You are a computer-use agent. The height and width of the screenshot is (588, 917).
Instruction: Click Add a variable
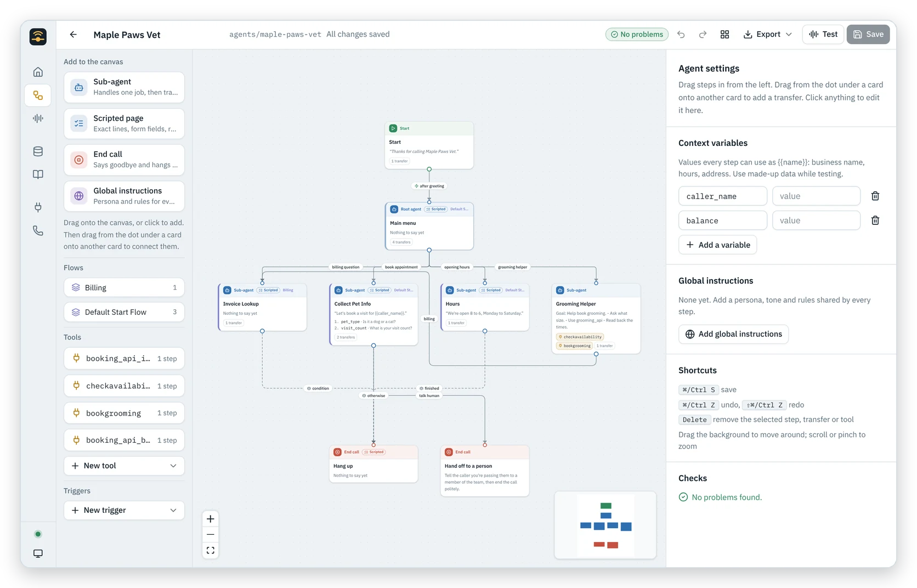click(718, 245)
